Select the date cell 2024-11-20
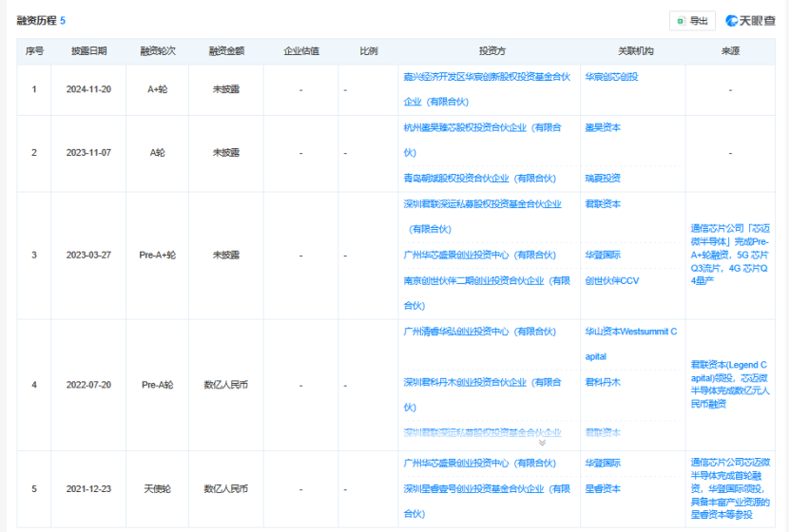790x532 pixels. point(88,89)
